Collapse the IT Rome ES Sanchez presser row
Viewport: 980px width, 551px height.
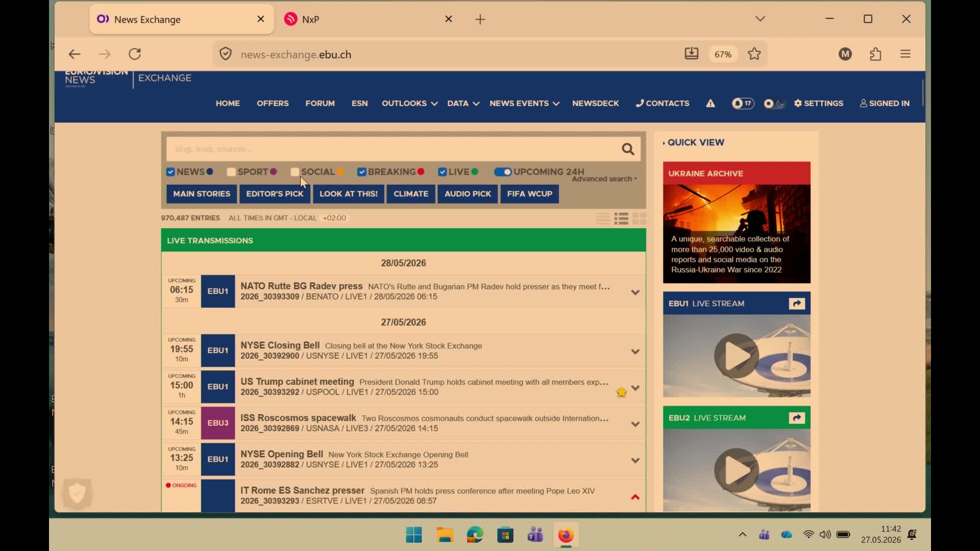635,497
